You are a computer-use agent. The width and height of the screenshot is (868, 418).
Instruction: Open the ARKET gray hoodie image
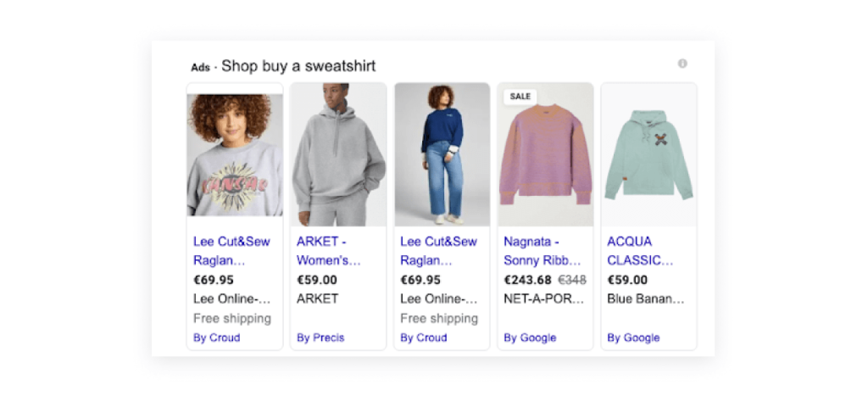[x=338, y=154]
